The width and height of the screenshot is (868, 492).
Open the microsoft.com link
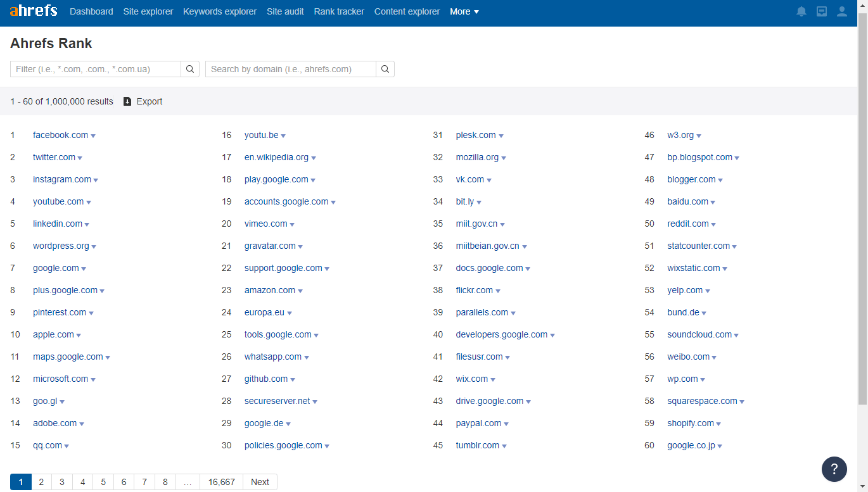tap(61, 379)
